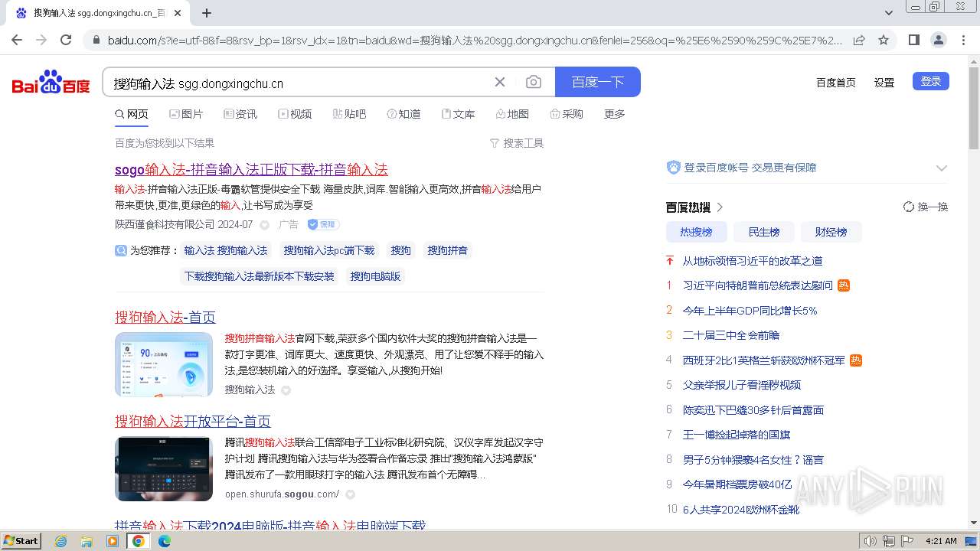Open Chrome profile avatar
980x551 pixels.
click(x=938, y=40)
